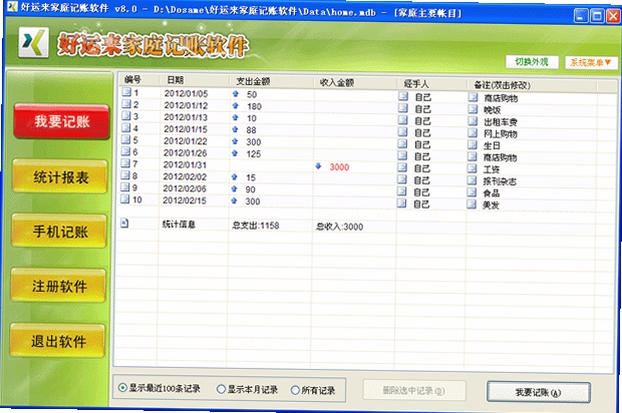Viewport: 622px width, 413px height.
Task: Click the row icon for record 7
Action: pos(125,163)
